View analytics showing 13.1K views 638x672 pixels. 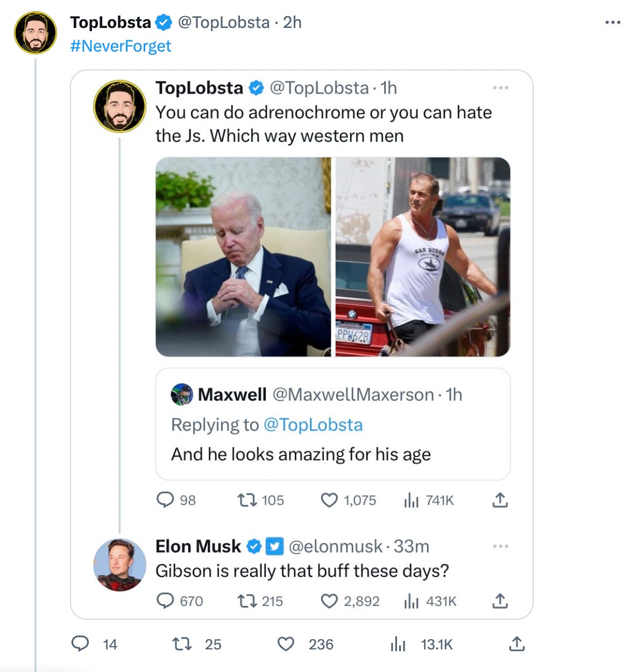398,644
